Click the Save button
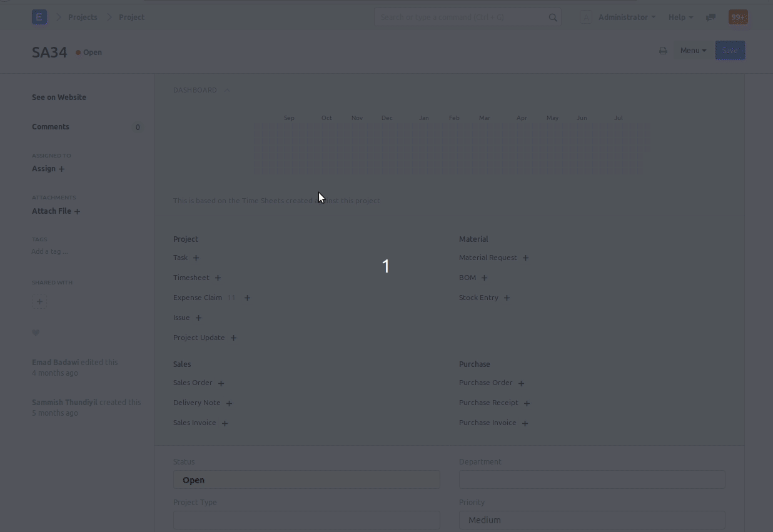Viewport: 773px width, 532px height. (x=729, y=50)
